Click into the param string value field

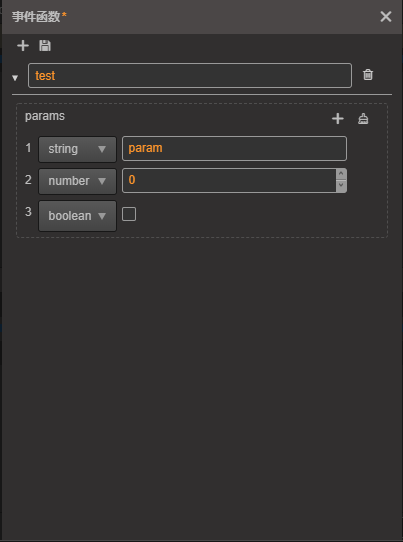[x=234, y=148]
